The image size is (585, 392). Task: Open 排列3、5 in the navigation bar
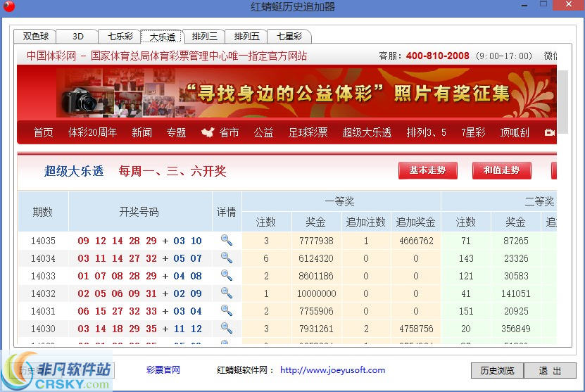coord(426,132)
